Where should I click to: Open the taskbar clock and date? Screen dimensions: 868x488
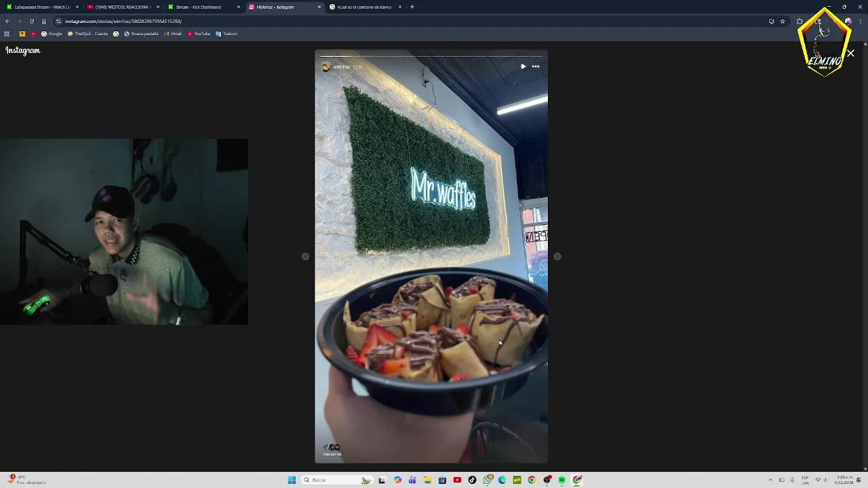click(x=845, y=480)
